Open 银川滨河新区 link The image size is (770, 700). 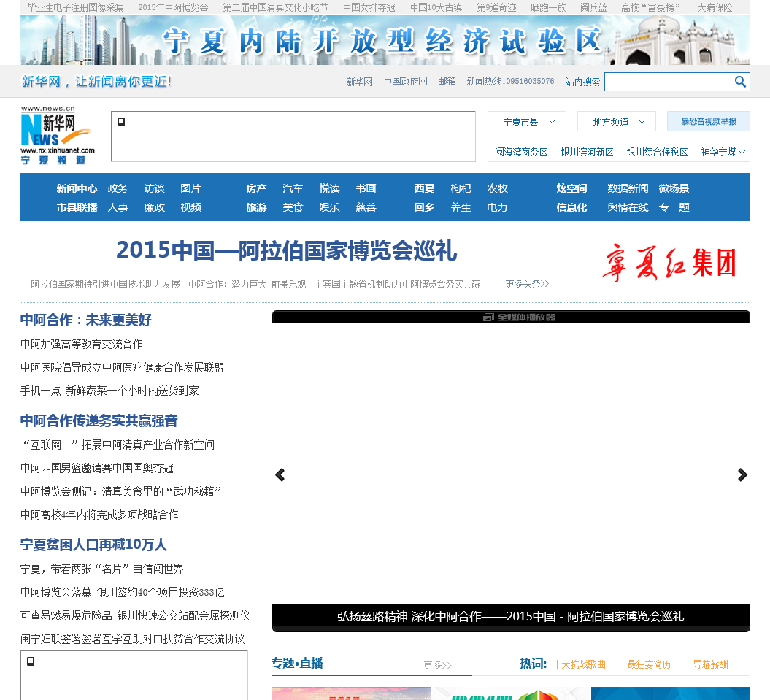point(588,153)
